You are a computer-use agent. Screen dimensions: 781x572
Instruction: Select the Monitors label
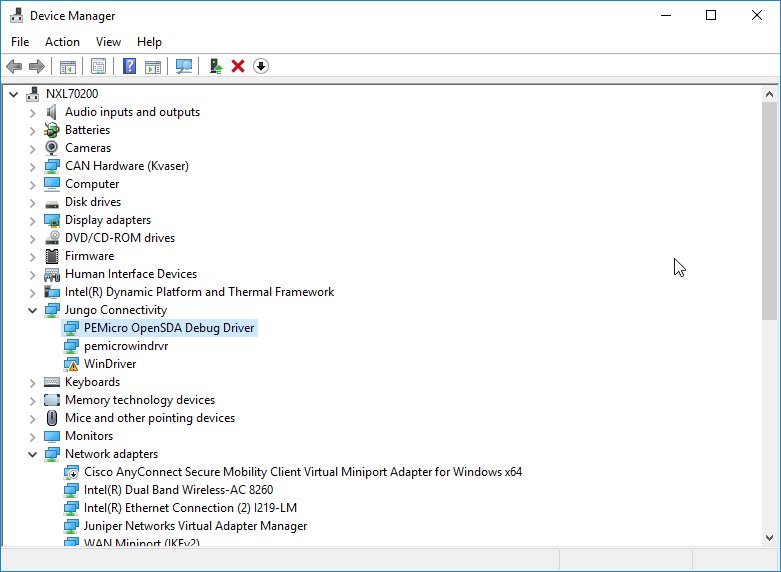(x=89, y=436)
